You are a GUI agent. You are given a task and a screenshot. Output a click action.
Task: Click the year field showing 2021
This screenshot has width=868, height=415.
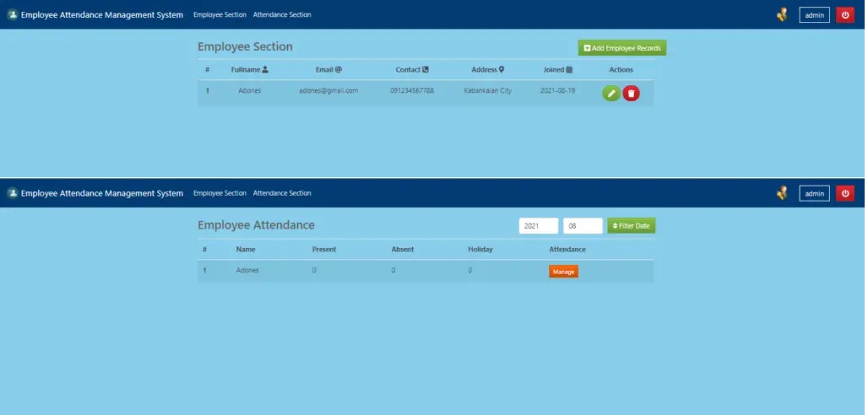540,226
